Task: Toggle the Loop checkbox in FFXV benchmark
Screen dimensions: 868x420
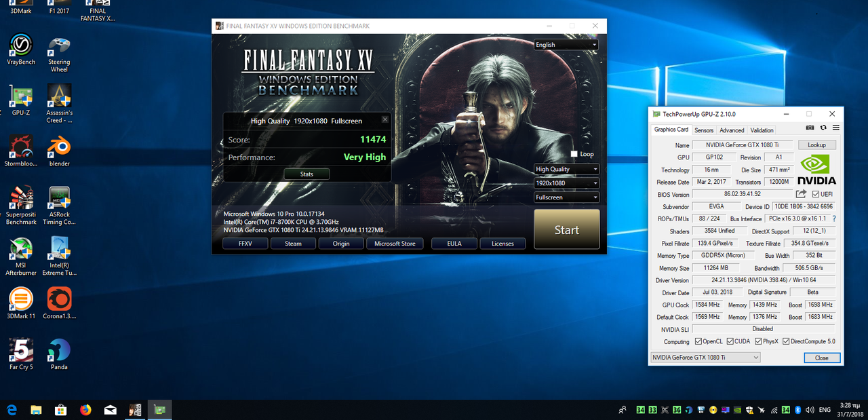Action: tap(575, 154)
